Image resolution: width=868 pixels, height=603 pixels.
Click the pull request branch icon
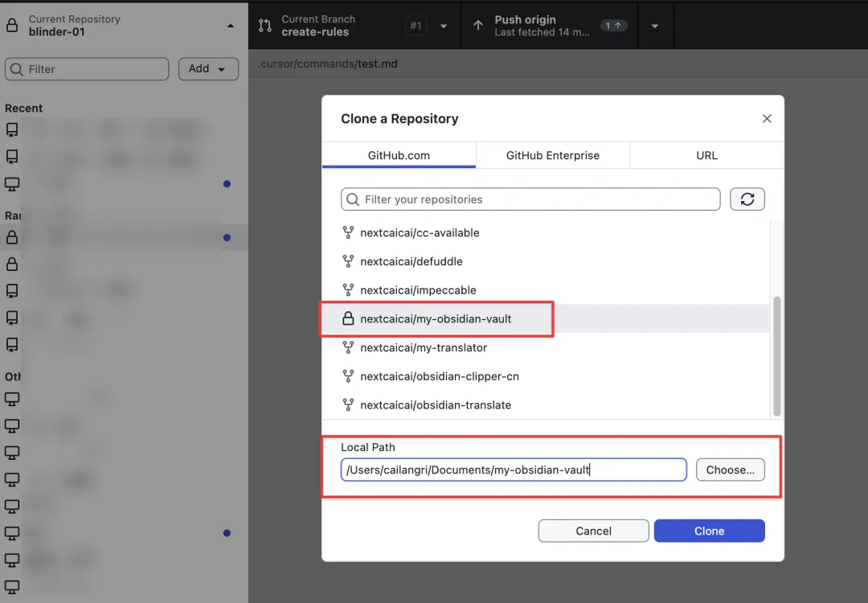pos(265,26)
